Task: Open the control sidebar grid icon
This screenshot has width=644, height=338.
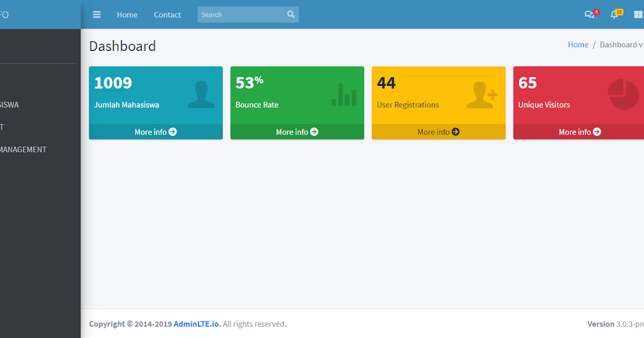Action: coord(638,14)
